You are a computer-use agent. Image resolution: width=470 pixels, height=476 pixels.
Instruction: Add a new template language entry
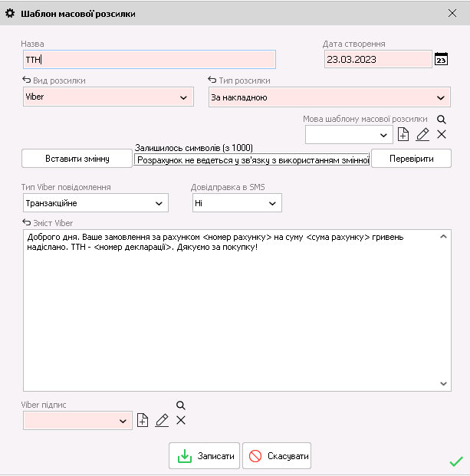click(403, 134)
